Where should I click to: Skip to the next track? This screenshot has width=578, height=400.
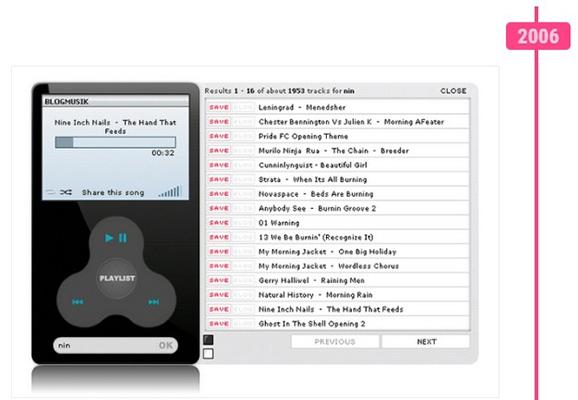click(154, 302)
